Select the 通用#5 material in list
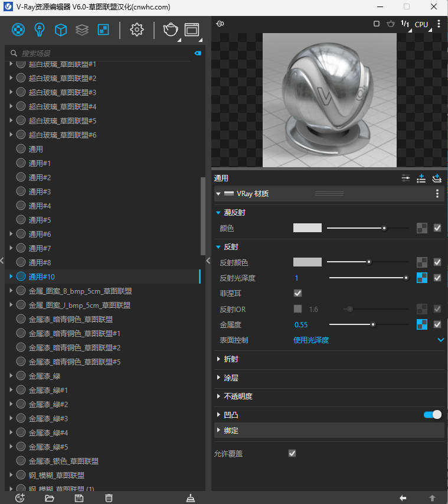448x504 pixels. tap(40, 220)
